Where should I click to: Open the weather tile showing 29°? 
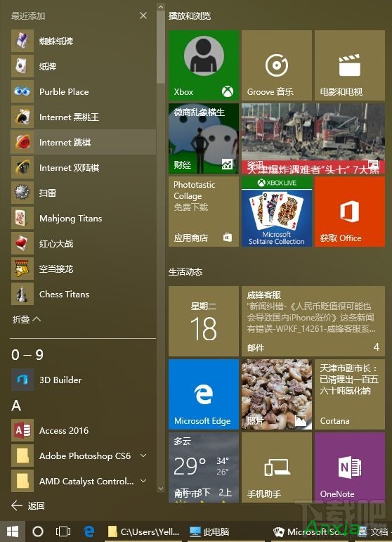[x=204, y=467]
